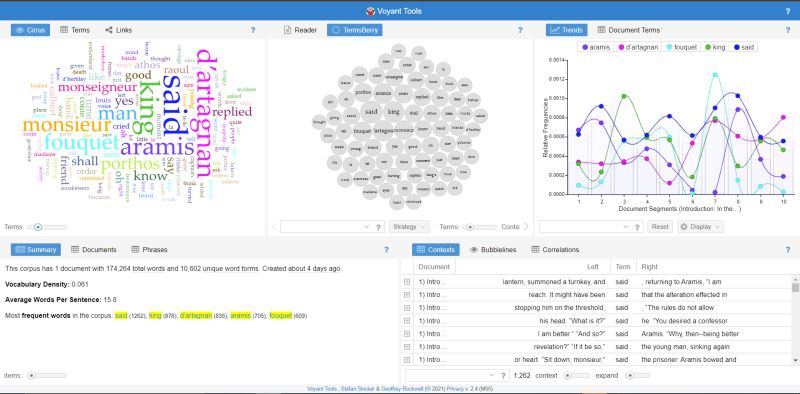Adjust Summary items slider
The image size is (800, 394).
coord(47,376)
